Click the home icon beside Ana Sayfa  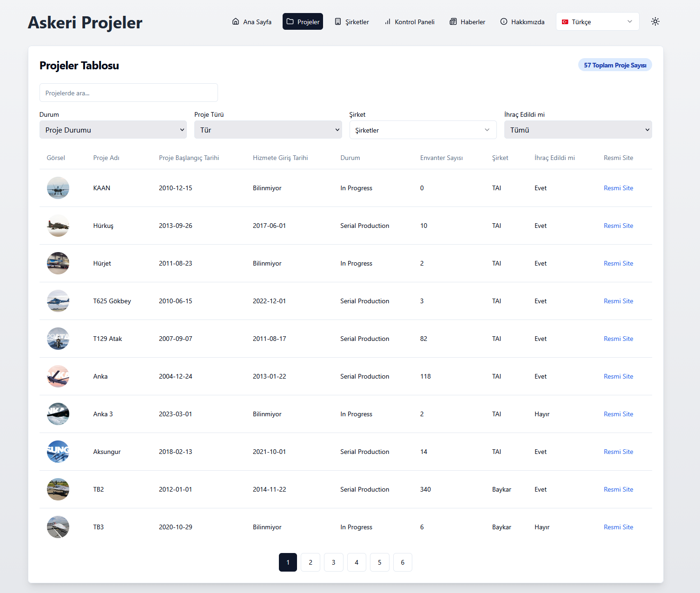[236, 21]
